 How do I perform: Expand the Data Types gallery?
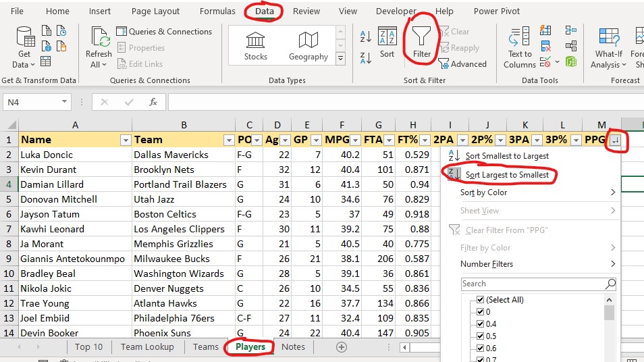coord(340,59)
